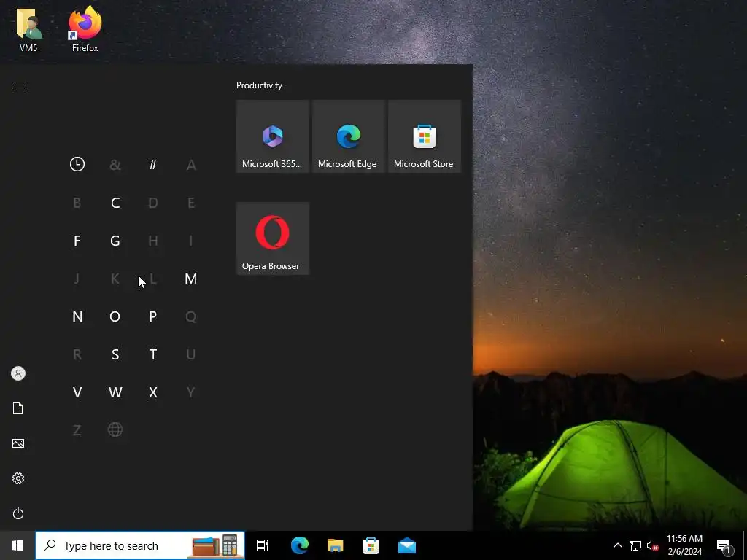Jump to apps starting with P
The width and height of the screenshot is (747, 560).
(x=153, y=316)
